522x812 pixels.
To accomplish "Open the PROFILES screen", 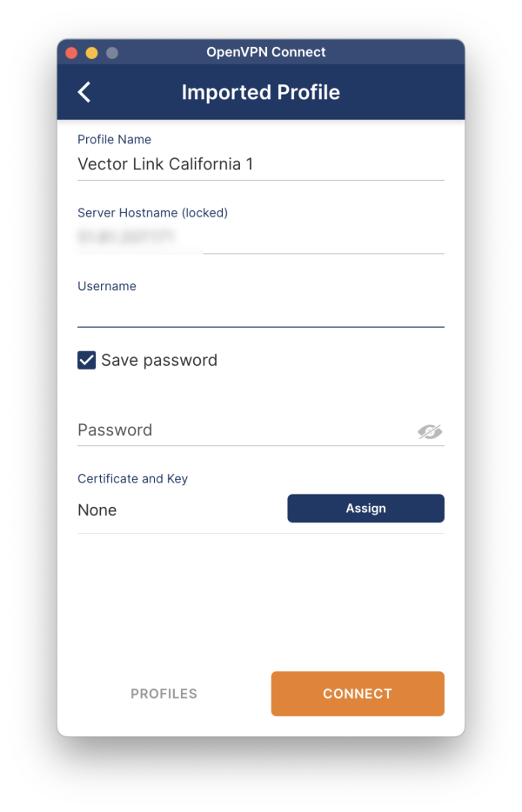I will (x=164, y=693).
